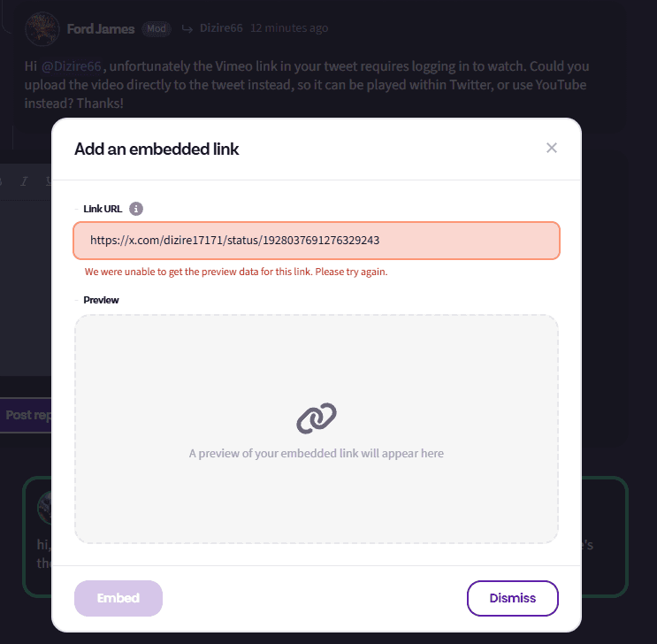Click the reply arrow icon before Dizire66
The height and width of the screenshot is (644, 657).
click(187, 28)
